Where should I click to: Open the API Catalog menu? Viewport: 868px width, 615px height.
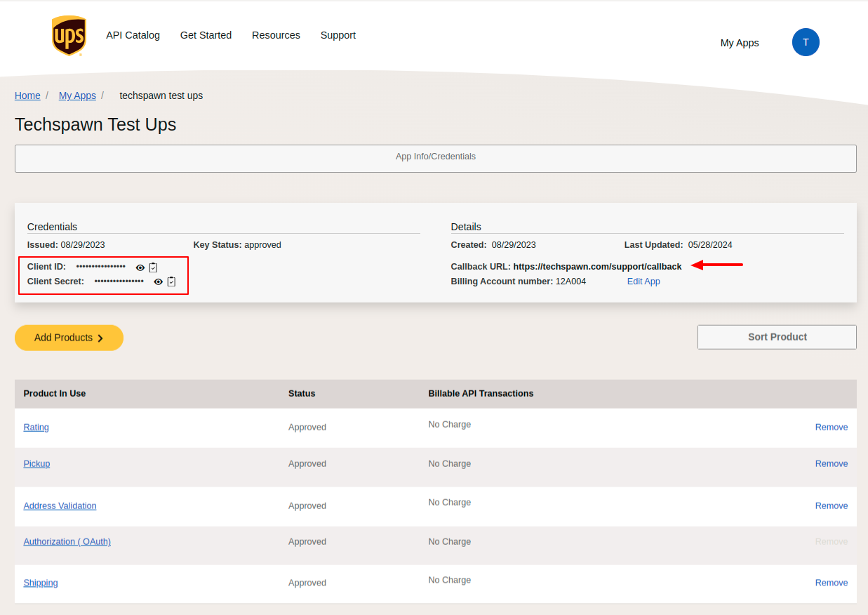click(133, 35)
